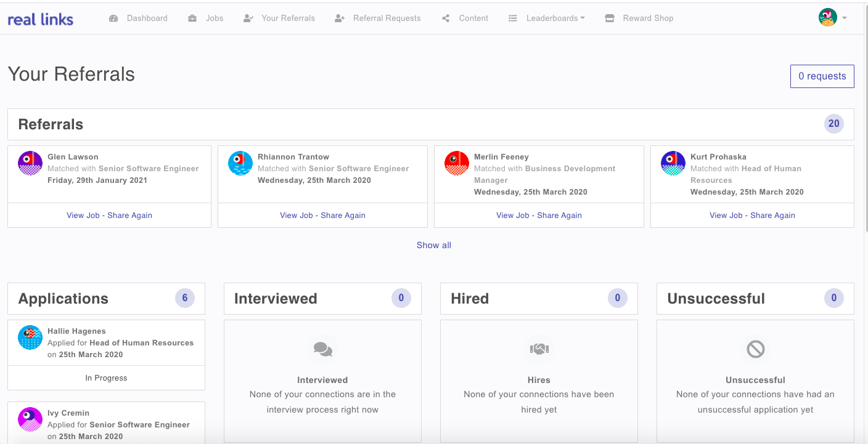Click the page's vertical scrollbar
Viewport: 868px width, 444px height.
click(x=865, y=123)
